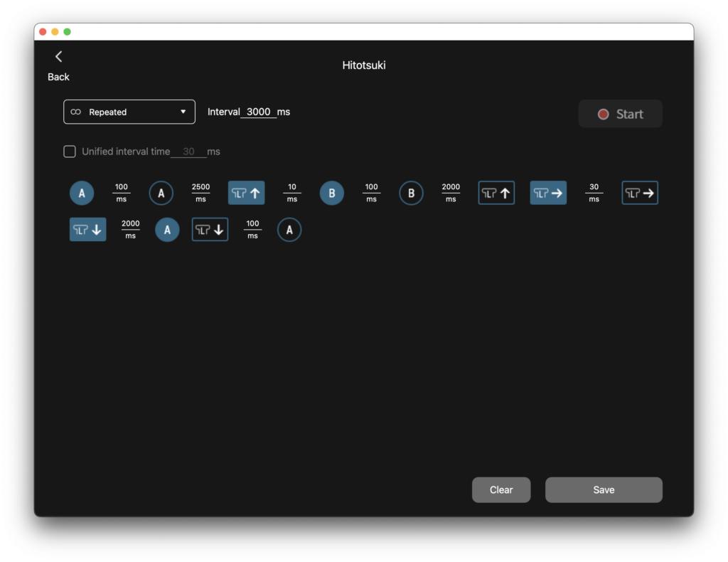This screenshot has height=562, width=728.
Task: Select the outlined B button release step
Action: click(x=411, y=193)
